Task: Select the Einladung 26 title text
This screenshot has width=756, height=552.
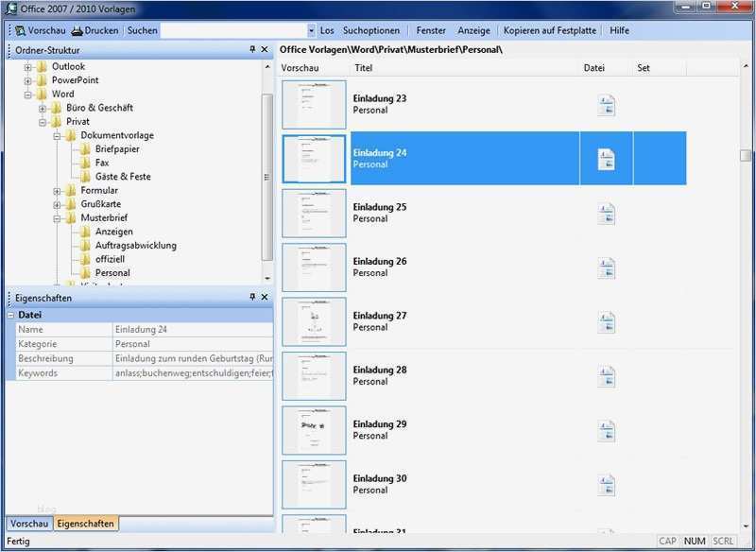Action: click(x=380, y=261)
